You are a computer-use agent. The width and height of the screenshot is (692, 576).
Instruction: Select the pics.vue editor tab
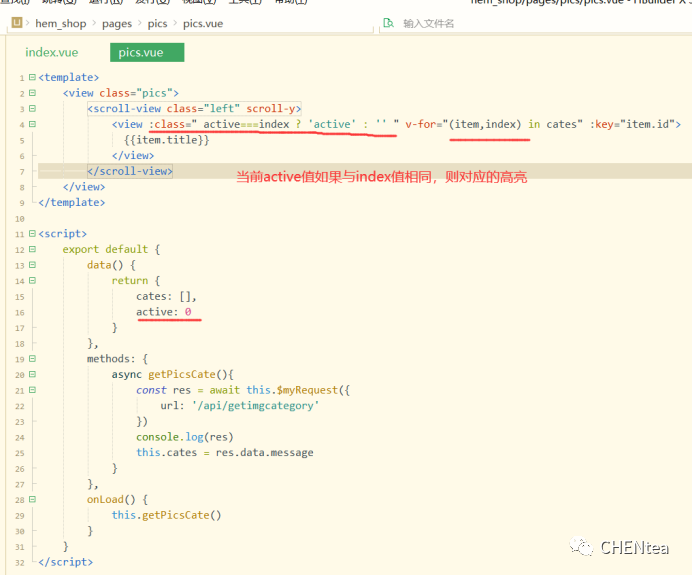pyautogui.click(x=141, y=52)
